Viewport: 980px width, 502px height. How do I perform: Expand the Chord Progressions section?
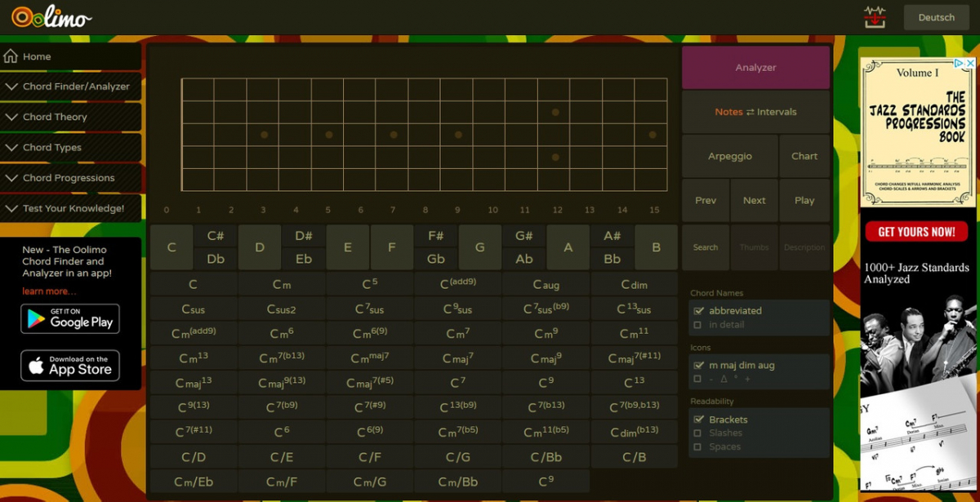tap(71, 178)
